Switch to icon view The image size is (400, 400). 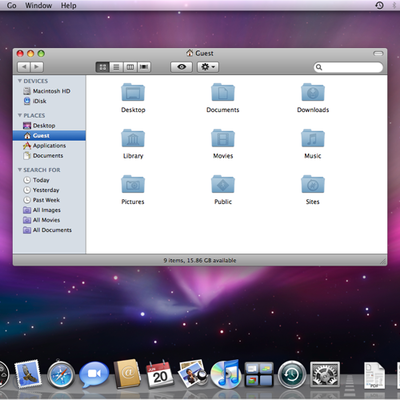pyautogui.click(x=103, y=67)
